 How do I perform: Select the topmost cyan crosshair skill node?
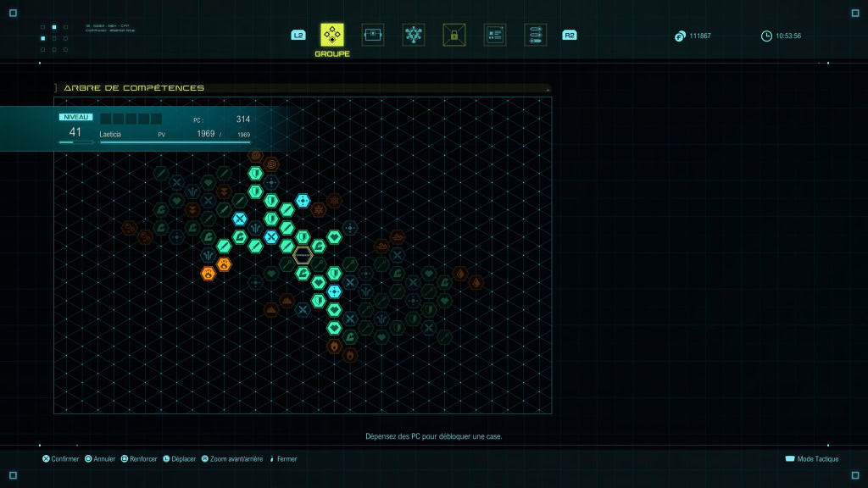[303, 200]
